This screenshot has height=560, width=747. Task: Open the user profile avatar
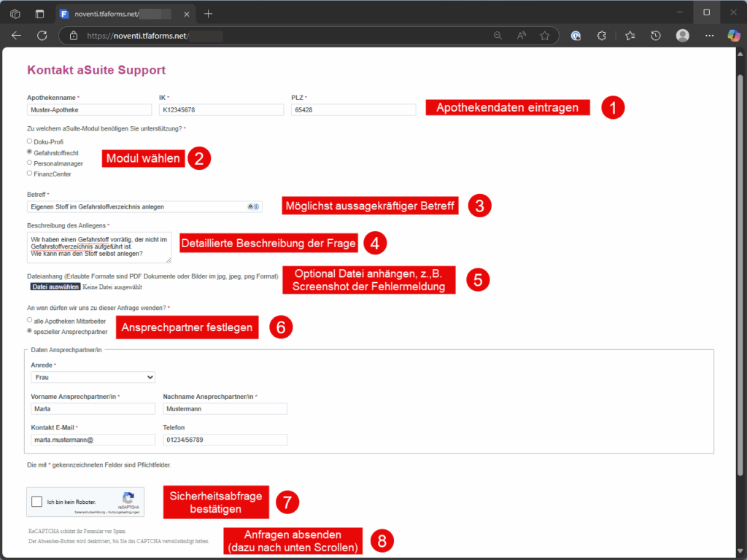point(683,35)
